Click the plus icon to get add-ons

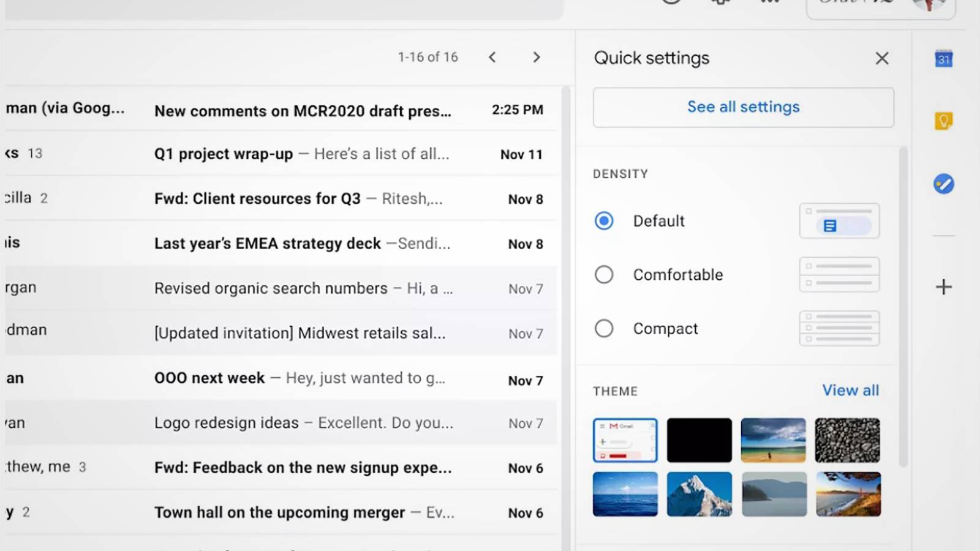(943, 287)
